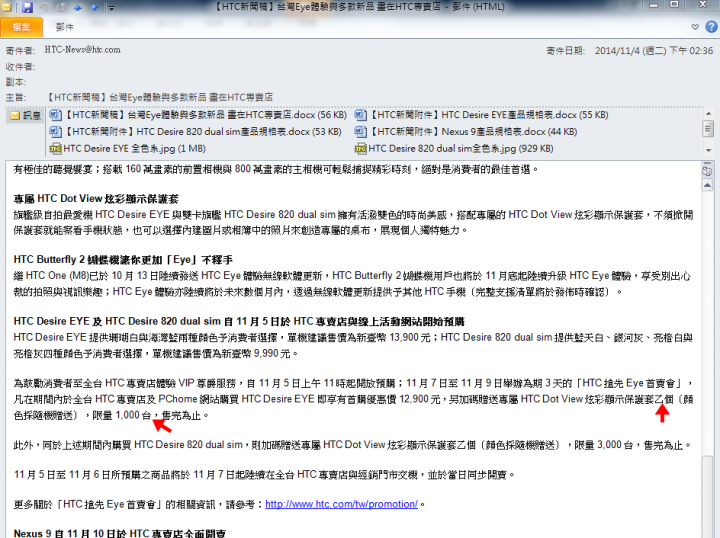
Task: Click the Undo arrow in quick access toolbar
Action: click(x=44, y=7)
